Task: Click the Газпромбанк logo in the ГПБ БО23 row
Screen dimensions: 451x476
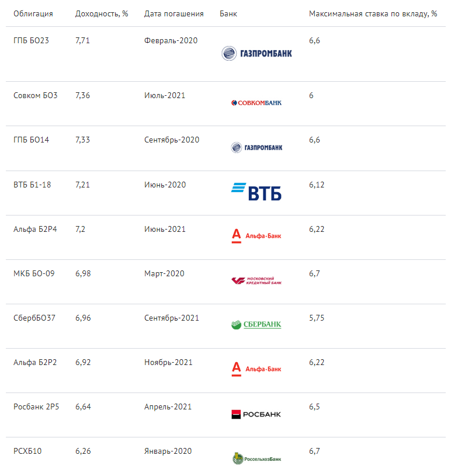Action: pos(256,53)
